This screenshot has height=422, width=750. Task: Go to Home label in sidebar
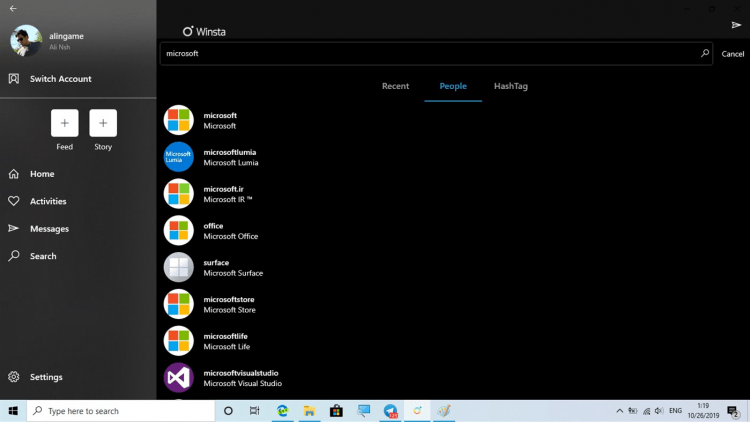pyautogui.click(x=42, y=174)
